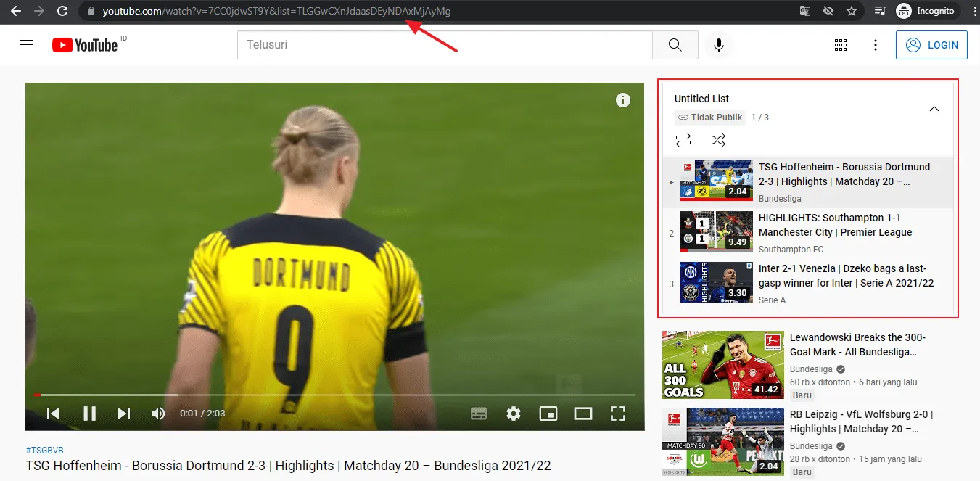Enter fullscreen mode
Image resolution: width=980 pixels, height=481 pixels.
pos(618,414)
